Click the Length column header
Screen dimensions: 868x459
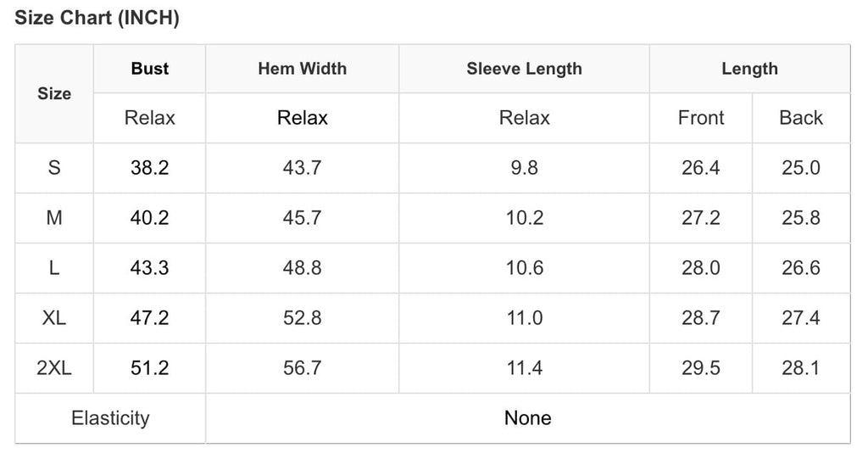(749, 69)
